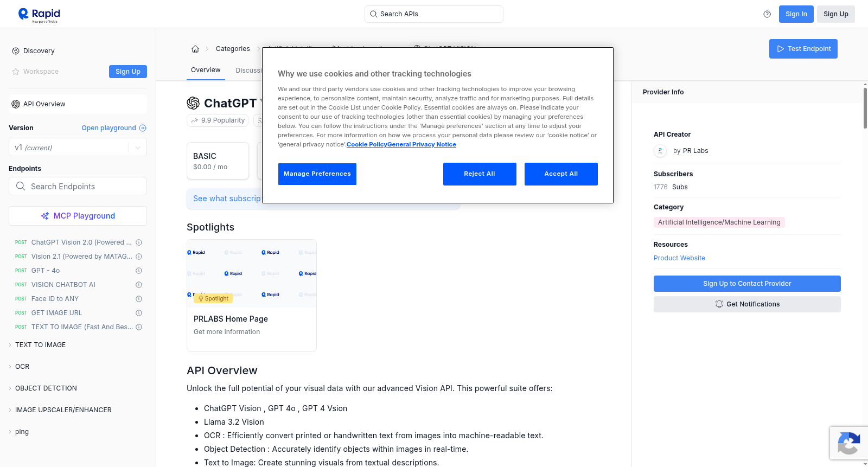The width and height of the screenshot is (868, 467).
Task: Open the PRLABS Home Page spotlight thumbnail
Action: pyautogui.click(x=252, y=273)
